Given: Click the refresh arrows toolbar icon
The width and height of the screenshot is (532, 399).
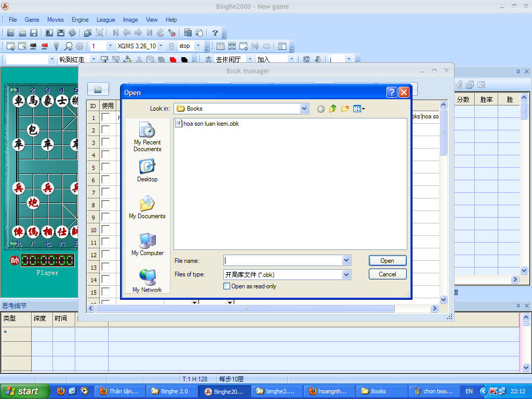Looking at the screenshot, I should coord(72,33).
